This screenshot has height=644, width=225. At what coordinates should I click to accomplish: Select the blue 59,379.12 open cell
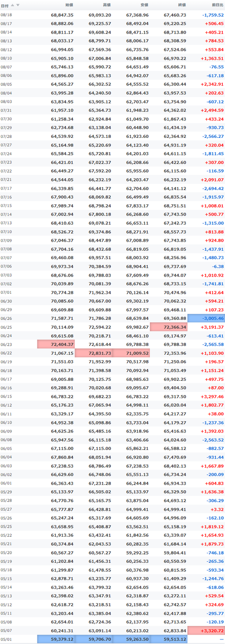click(x=56, y=640)
